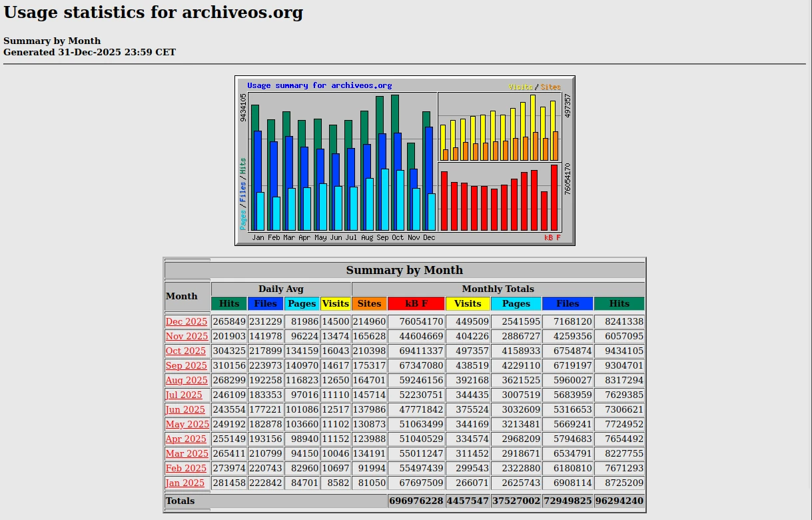This screenshot has height=520, width=812.
Task: Click the Apr 2025 report link
Action: 186,439
